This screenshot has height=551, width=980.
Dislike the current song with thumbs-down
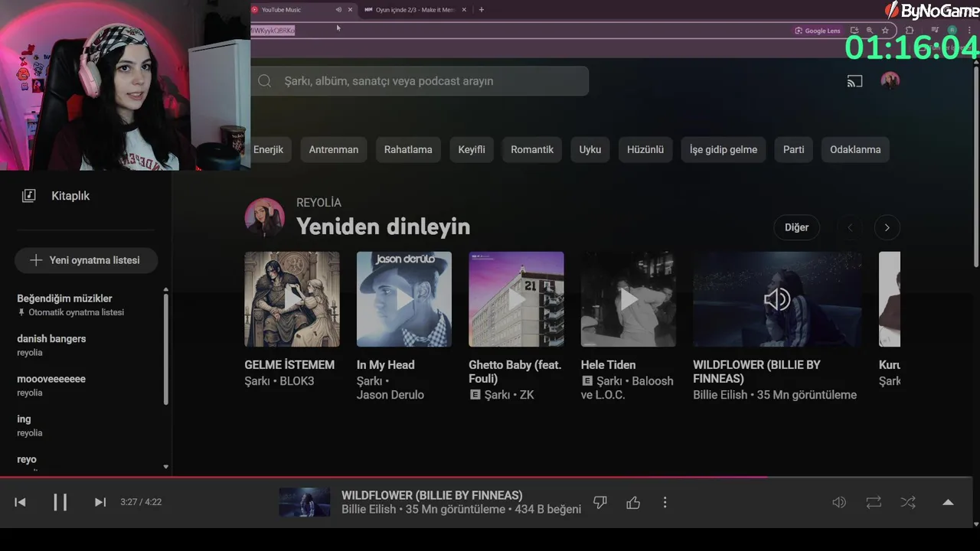coord(600,503)
